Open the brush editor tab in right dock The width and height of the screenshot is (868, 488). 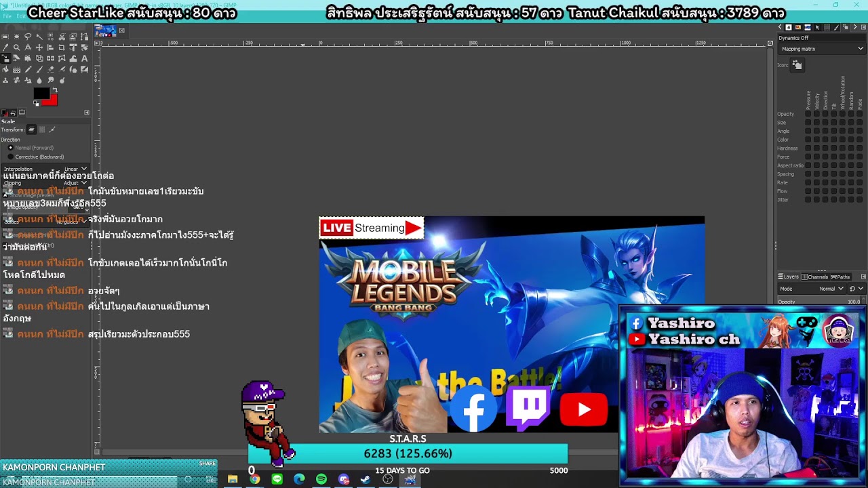pos(837,27)
